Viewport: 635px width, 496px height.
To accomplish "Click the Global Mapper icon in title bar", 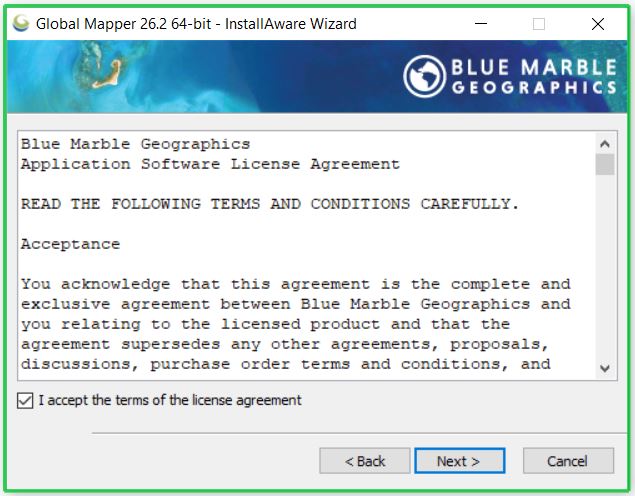I will pyautogui.click(x=20, y=23).
